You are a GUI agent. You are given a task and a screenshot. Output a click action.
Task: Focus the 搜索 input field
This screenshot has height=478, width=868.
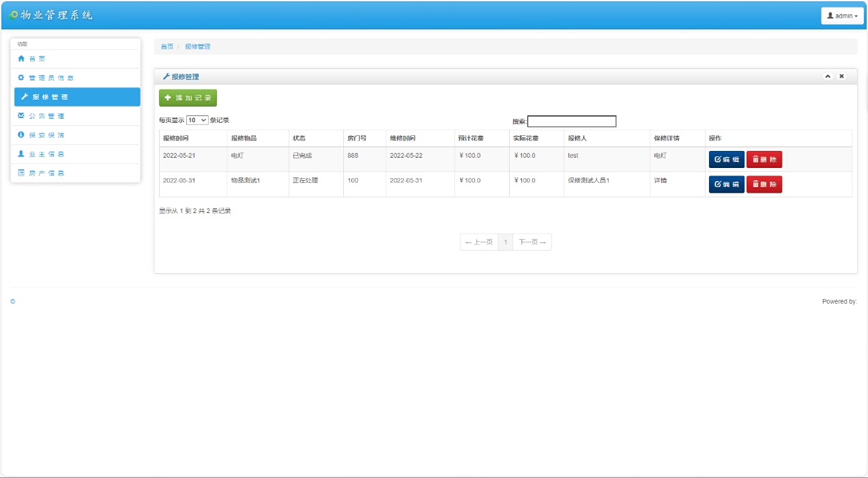(572, 122)
